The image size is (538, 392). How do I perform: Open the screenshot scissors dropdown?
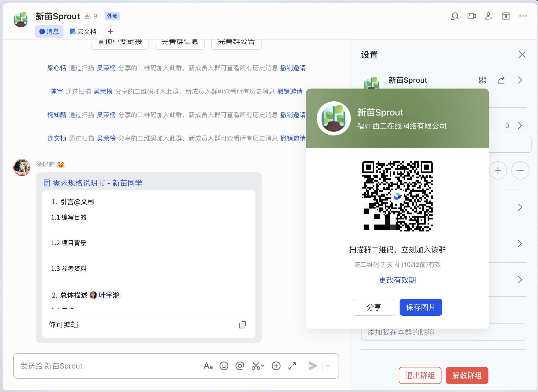tap(263, 366)
